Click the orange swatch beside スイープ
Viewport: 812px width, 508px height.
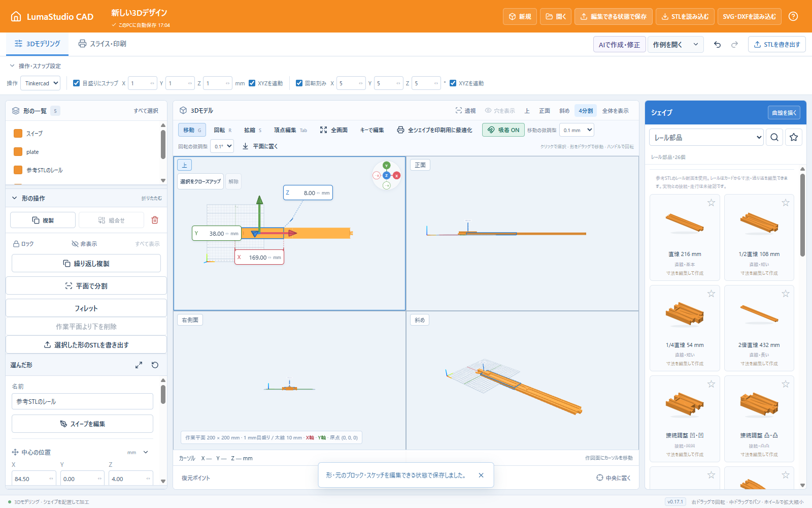tap(18, 134)
